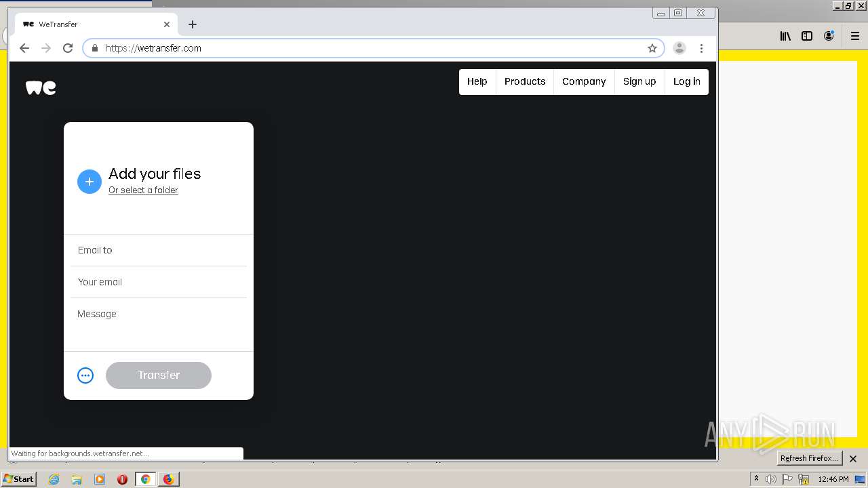Open Firefox account icon
868x488 pixels.
tap(829, 37)
